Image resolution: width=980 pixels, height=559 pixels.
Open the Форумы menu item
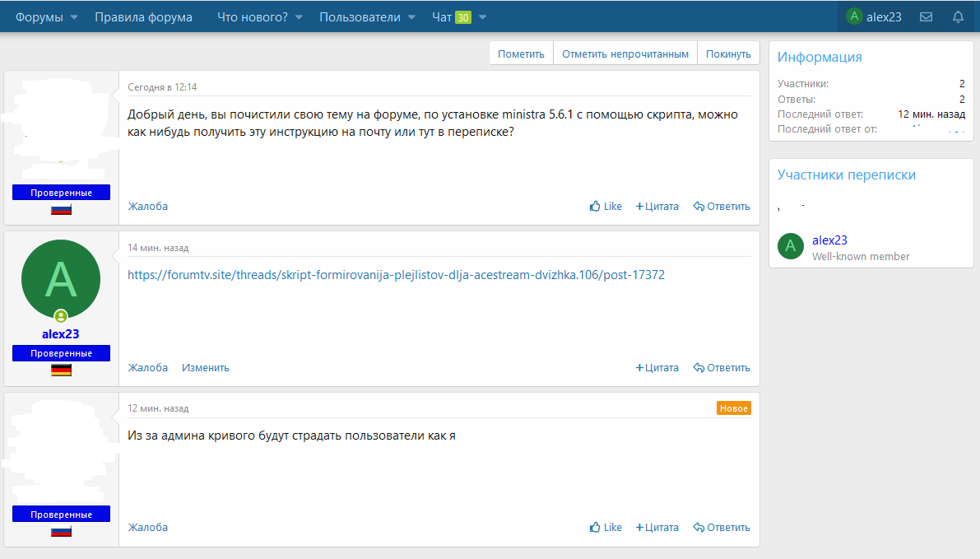click(x=39, y=17)
